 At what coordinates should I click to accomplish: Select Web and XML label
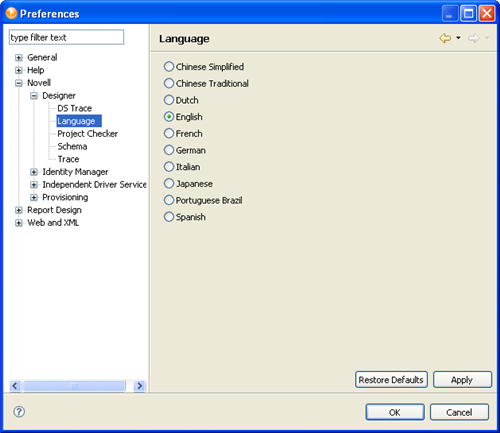point(53,223)
